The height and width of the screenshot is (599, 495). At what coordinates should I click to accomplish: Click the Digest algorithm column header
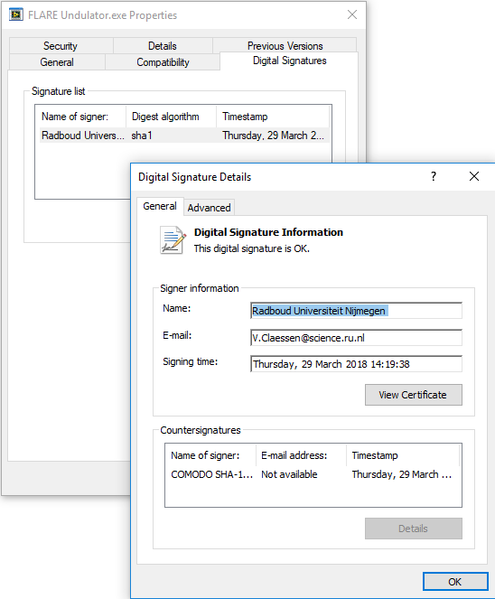point(171,117)
